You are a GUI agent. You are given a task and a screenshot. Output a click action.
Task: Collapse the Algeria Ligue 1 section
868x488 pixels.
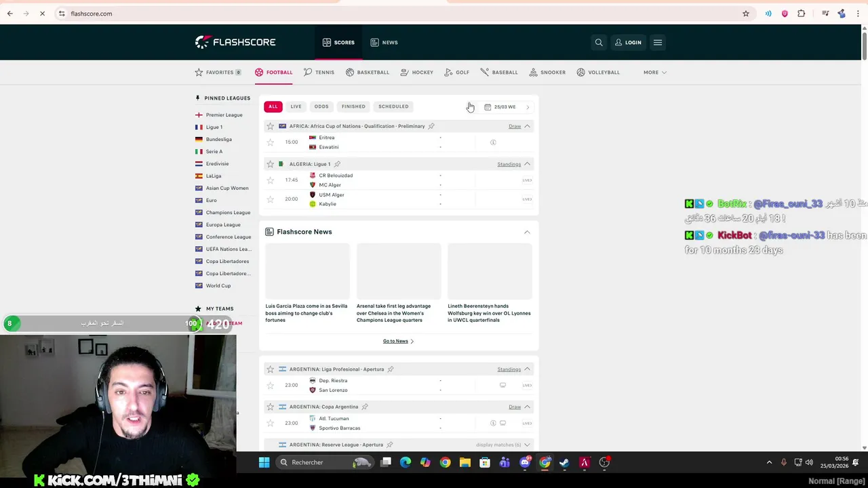click(x=527, y=164)
